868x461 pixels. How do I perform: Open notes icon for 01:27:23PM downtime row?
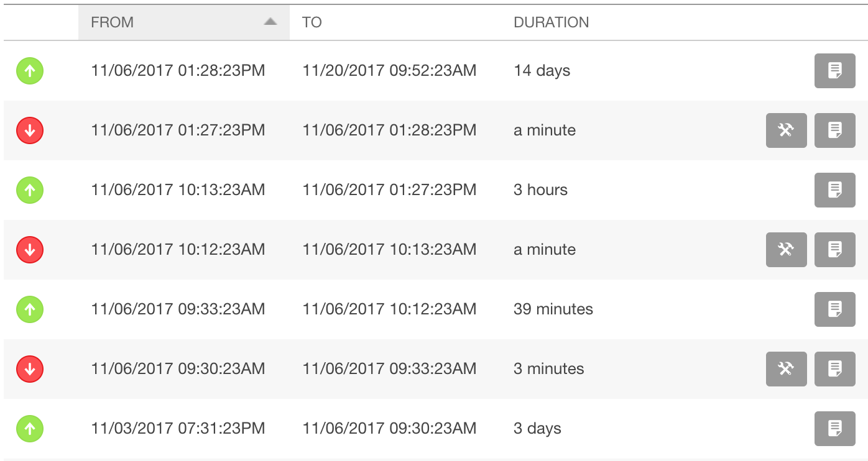coord(835,130)
